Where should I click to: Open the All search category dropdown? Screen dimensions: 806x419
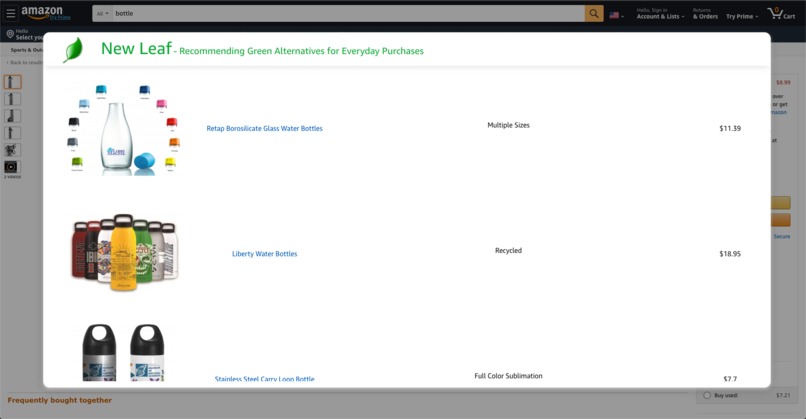(103, 13)
